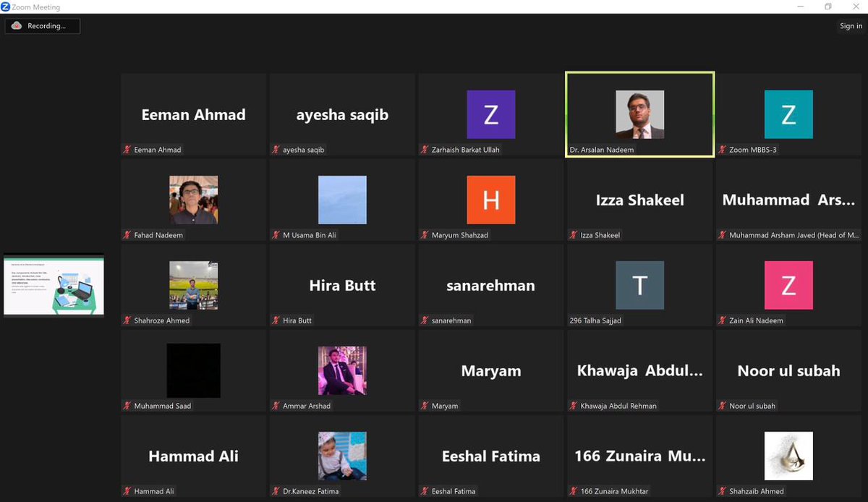868x502 pixels.
Task: Click Zain Ali Nadeem's pink Z avatar
Action: (788, 285)
